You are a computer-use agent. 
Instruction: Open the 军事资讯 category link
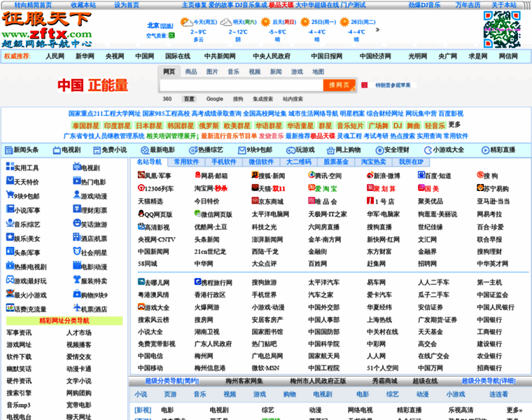pos(19,332)
